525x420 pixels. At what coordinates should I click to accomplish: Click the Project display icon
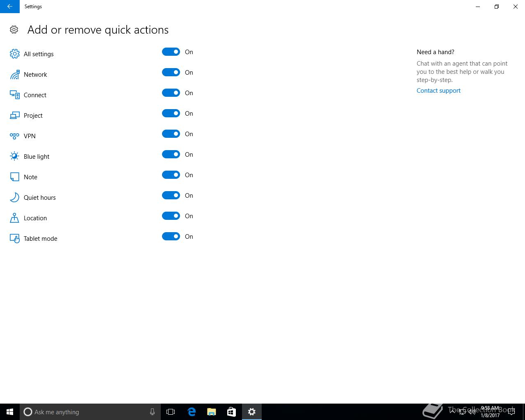(15, 115)
